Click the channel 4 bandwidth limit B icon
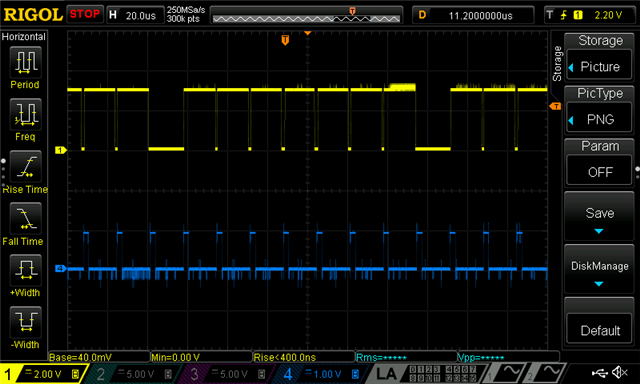640x384 pixels. pos(356,374)
